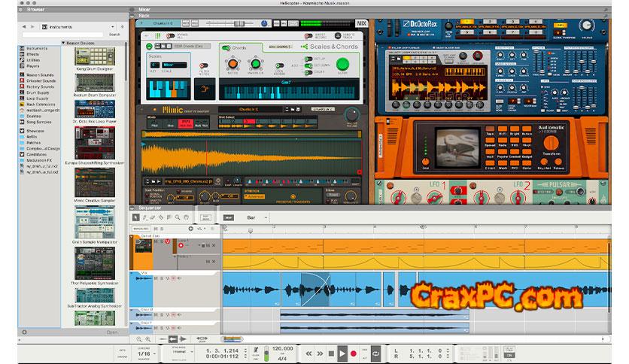This screenshot has height=364, width=629.
Task: Collapse the Reason Devices list section
Action: 63,43
